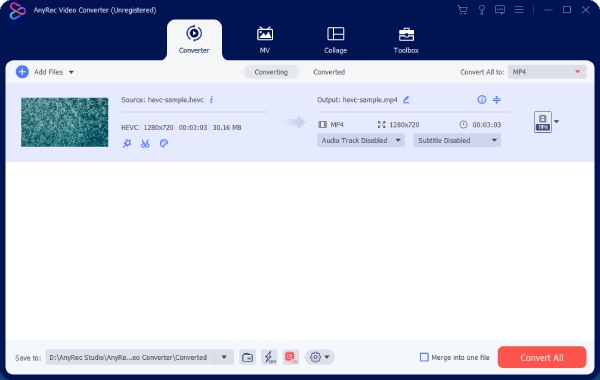This screenshot has height=380, width=600.
Task: Switch to the Toolbox tab
Action: click(406, 40)
